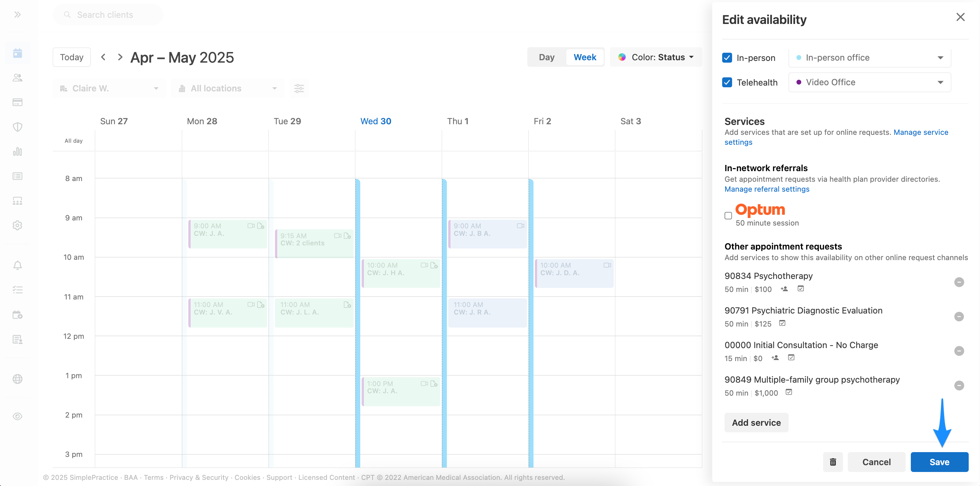Open the list document icon in sidebar
Image resolution: width=980 pixels, height=486 pixels.
click(17, 176)
